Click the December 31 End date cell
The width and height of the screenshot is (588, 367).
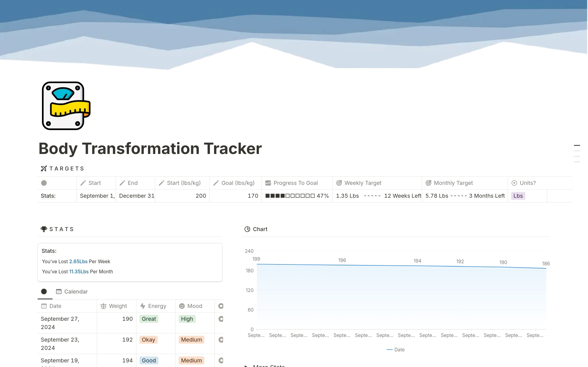click(137, 196)
